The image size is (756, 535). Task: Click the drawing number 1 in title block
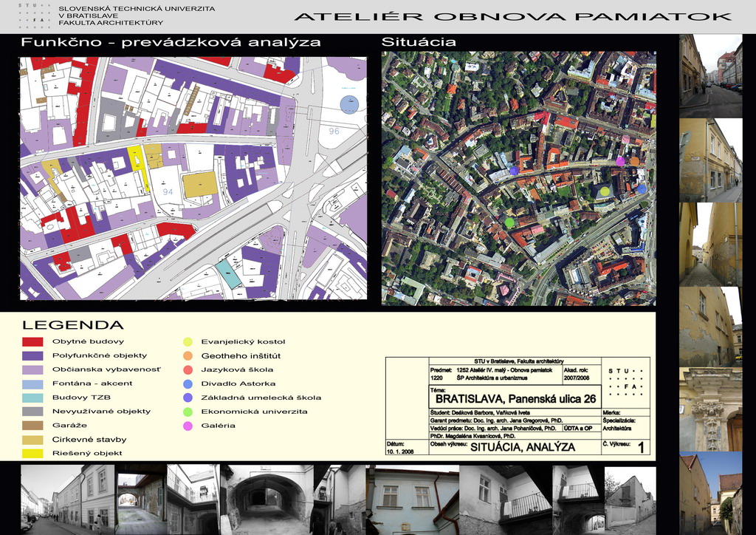pyautogui.click(x=641, y=448)
